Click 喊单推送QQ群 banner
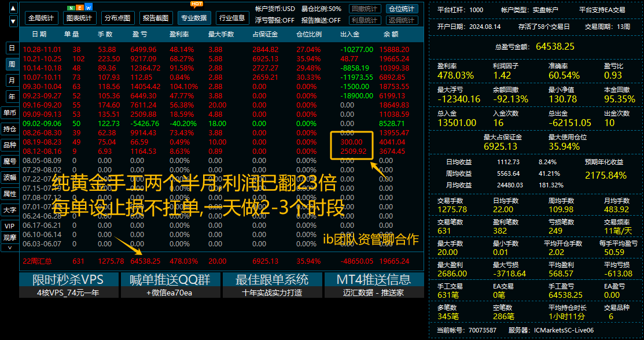Viewport: 644px width, 340px height. pyautogui.click(x=171, y=279)
